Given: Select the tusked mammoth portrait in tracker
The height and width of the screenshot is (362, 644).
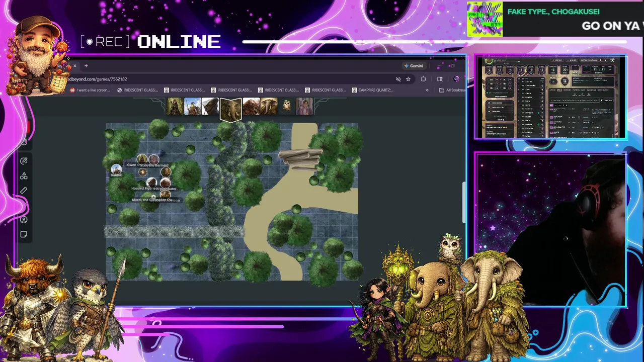Looking at the screenshot, I should click(269, 106).
